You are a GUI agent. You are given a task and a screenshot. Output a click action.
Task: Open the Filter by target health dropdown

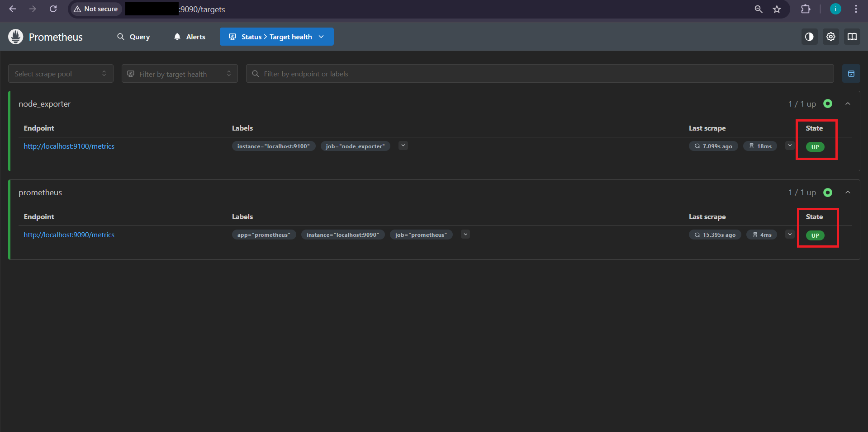[180, 74]
